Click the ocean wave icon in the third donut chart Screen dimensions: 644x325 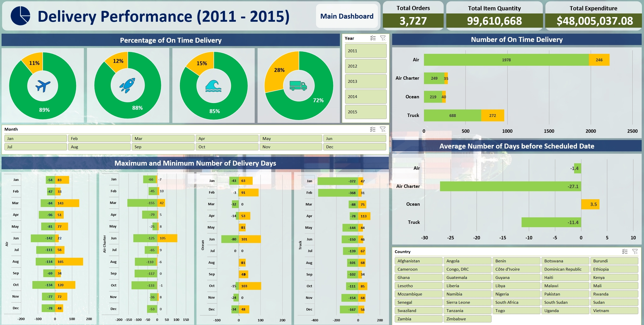pyautogui.click(x=213, y=85)
